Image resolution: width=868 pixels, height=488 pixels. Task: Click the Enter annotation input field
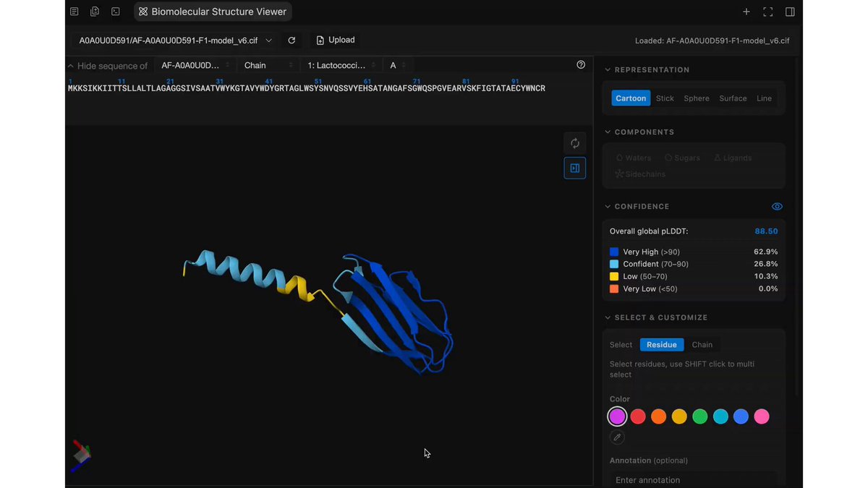pyautogui.click(x=694, y=480)
